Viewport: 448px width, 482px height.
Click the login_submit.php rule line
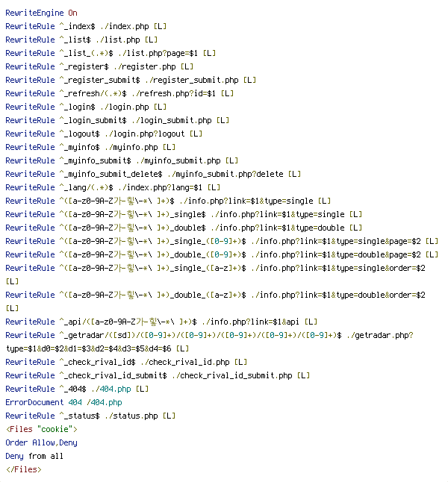click(x=117, y=121)
